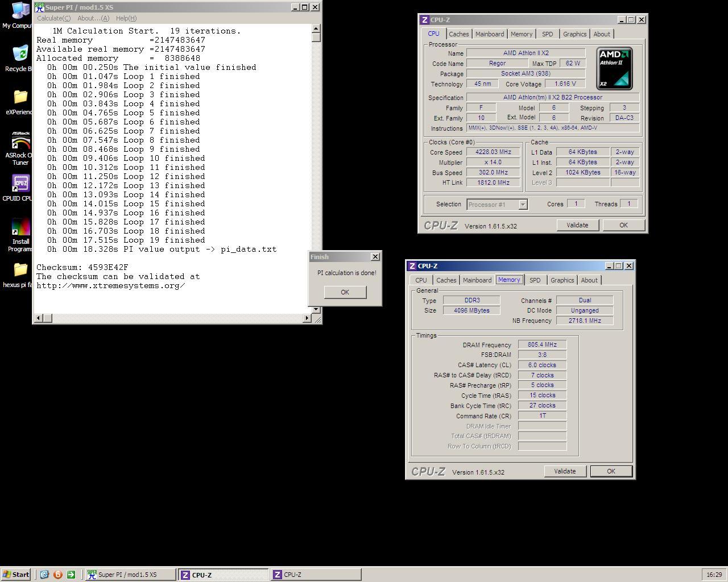Launch CPUID CPU-Z desktop shortcut
The width and height of the screenshot is (728, 582).
(19, 188)
